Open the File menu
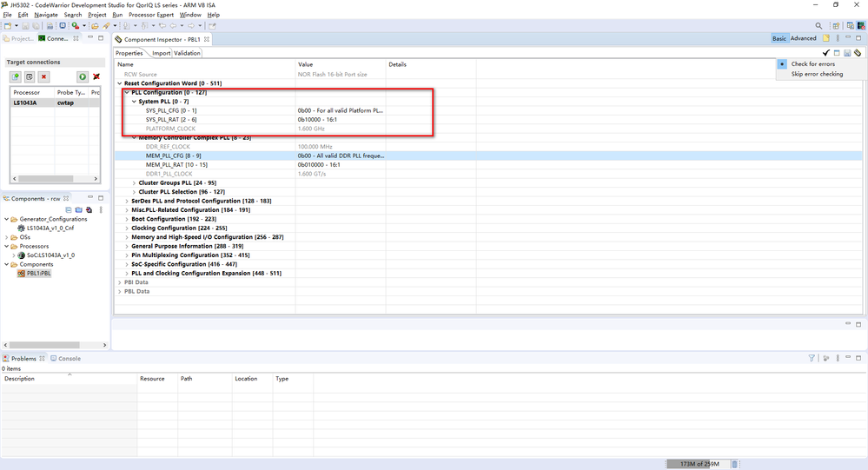Viewport: 868px width, 470px height. (x=7, y=15)
